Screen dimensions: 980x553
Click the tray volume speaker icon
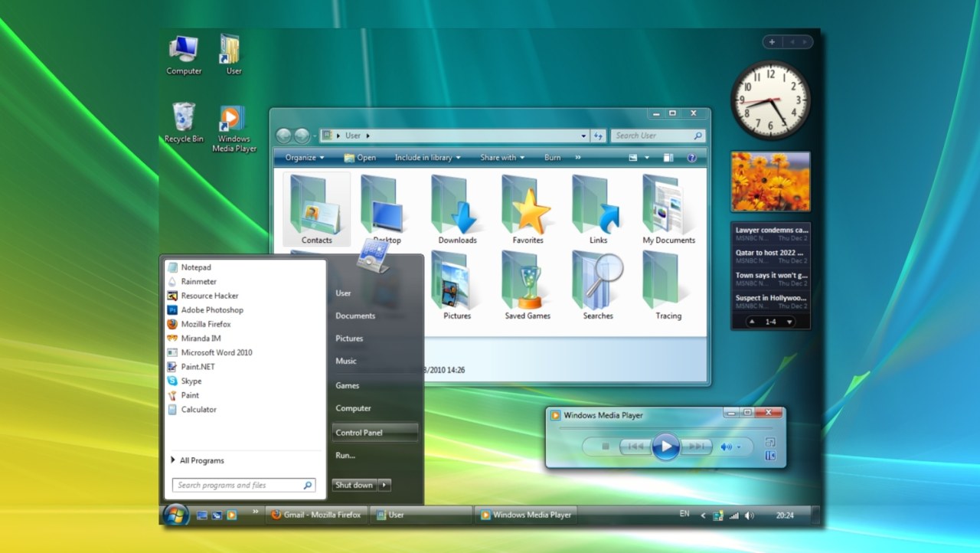click(x=750, y=515)
